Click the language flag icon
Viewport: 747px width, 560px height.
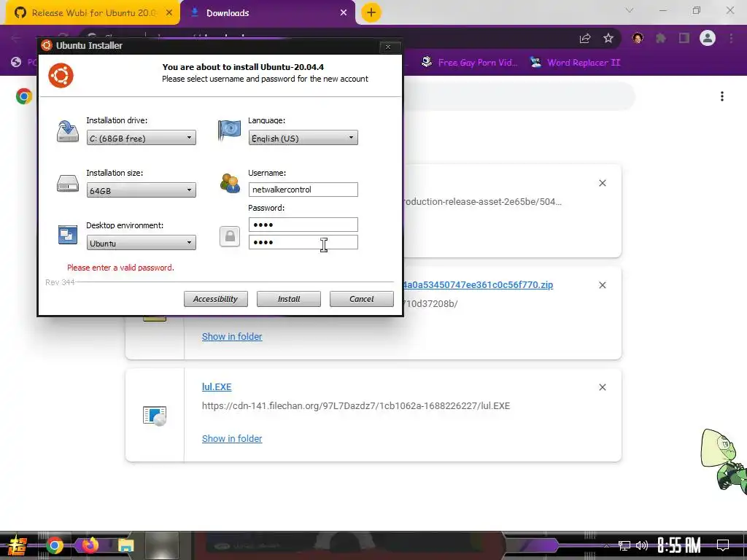click(229, 130)
